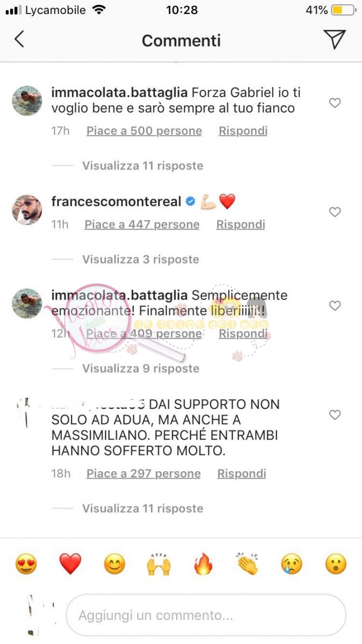Like the 'DAI SUPPORTO' comment
The image size is (362, 644).
click(335, 415)
